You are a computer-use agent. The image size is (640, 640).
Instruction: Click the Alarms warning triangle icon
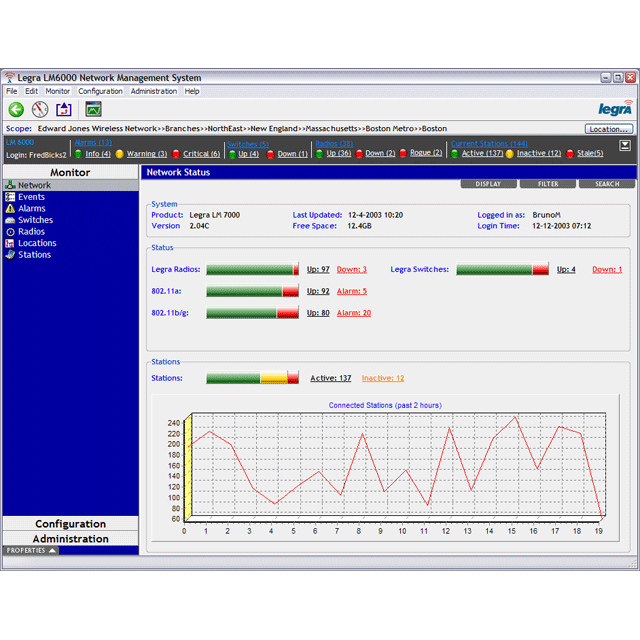click(x=10, y=209)
